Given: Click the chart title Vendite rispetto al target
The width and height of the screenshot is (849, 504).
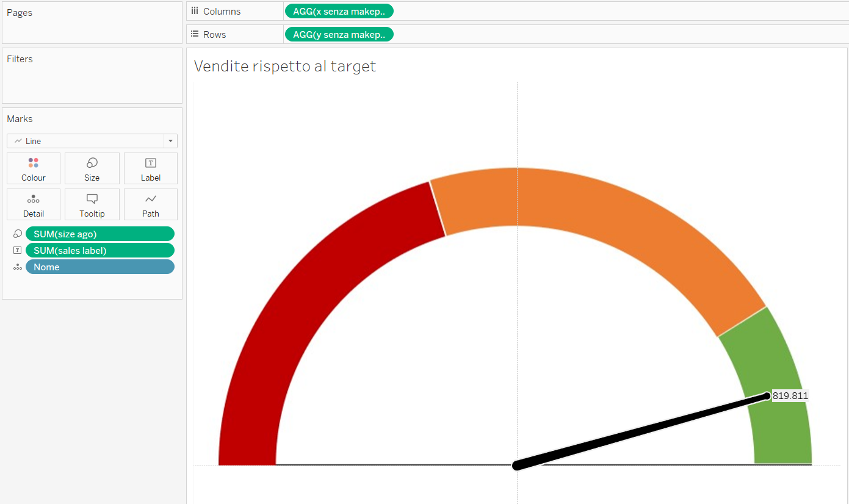Looking at the screenshot, I should [284, 66].
